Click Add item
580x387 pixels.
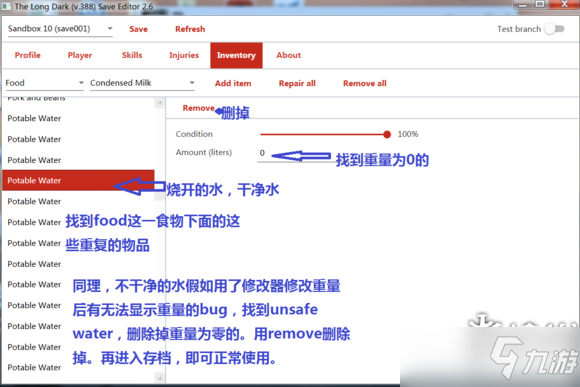233,83
